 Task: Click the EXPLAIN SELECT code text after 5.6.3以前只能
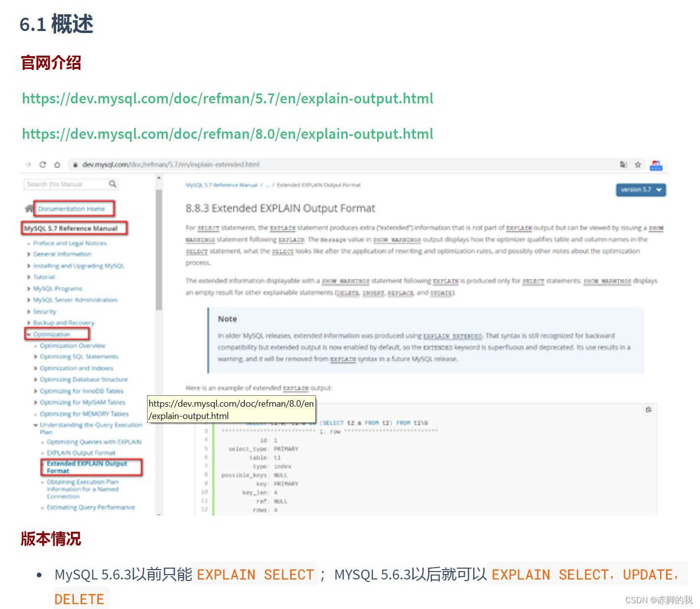(255, 575)
